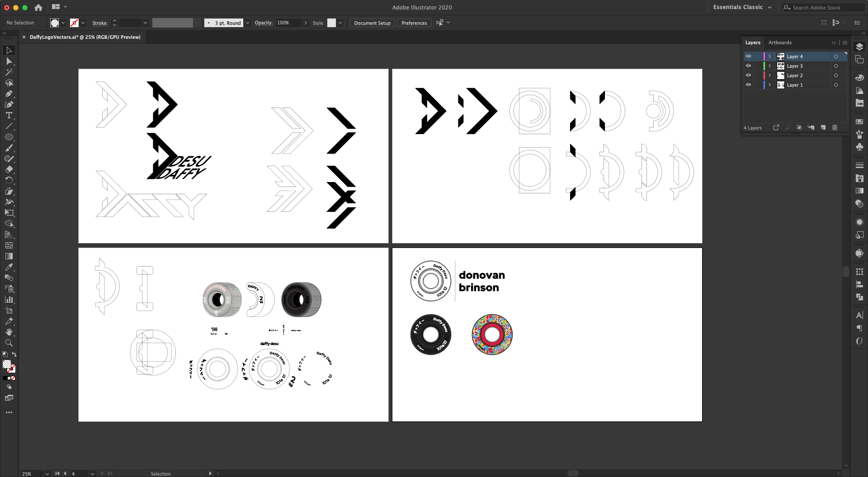Click Preferences button
This screenshot has height=477, width=868.
click(x=414, y=23)
